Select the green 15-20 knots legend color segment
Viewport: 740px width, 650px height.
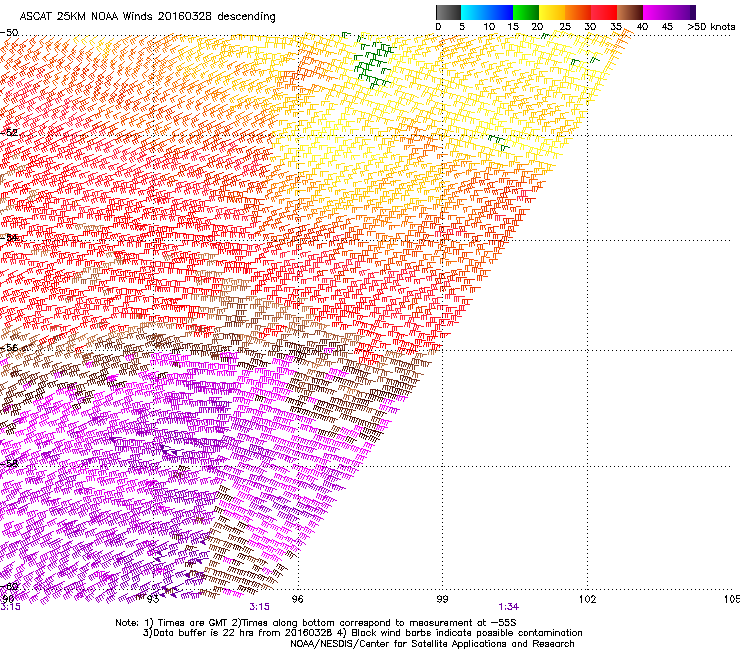pos(526,12)
